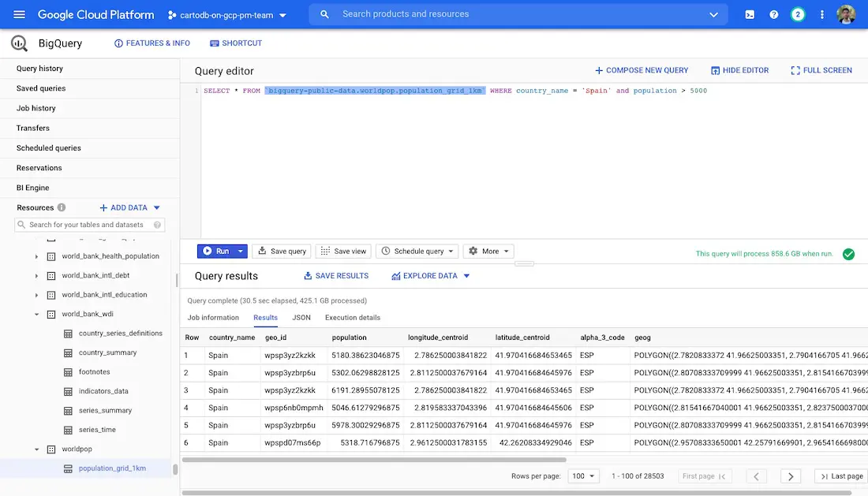Open the Rows per page dropdown
868x496 pixels.
point(584,475)
